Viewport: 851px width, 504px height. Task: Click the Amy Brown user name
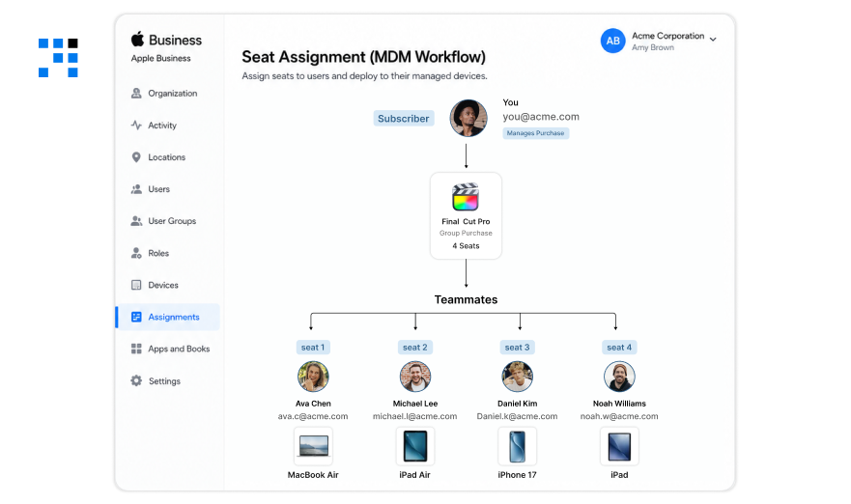point(653,47)
